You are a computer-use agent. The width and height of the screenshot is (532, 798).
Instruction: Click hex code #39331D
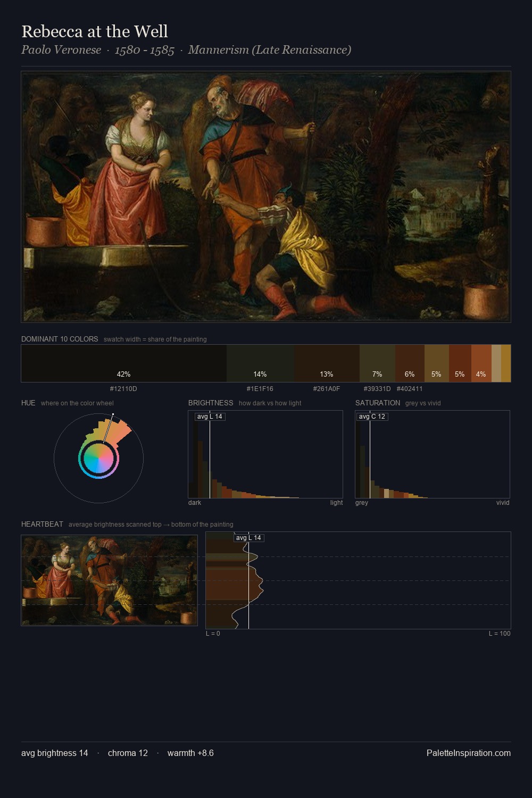point(377,389)
